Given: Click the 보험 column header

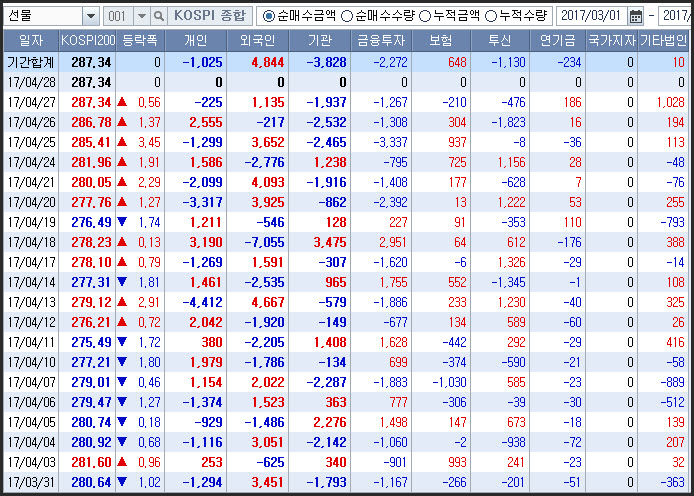Looking at the screenshot, I should tap(441, 41).
